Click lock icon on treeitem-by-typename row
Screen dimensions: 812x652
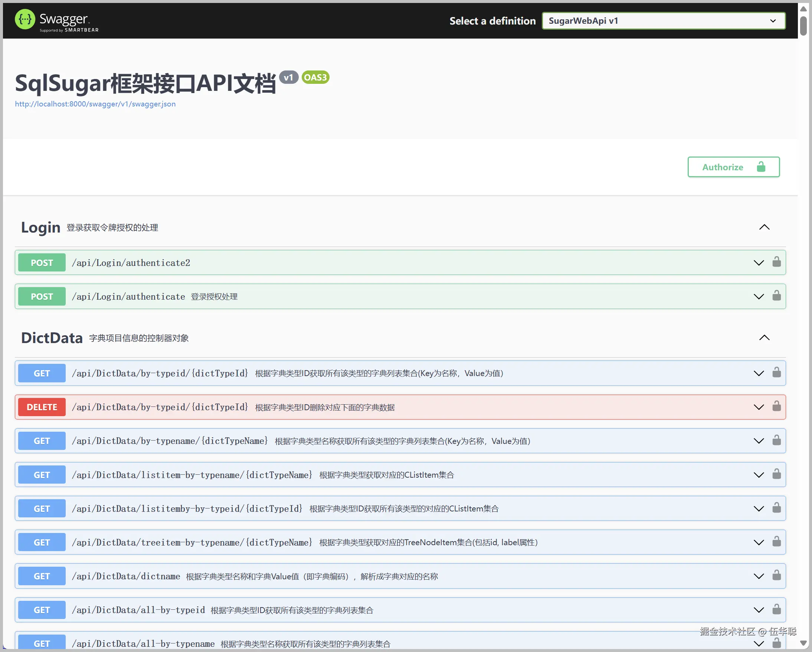(776, 542)
